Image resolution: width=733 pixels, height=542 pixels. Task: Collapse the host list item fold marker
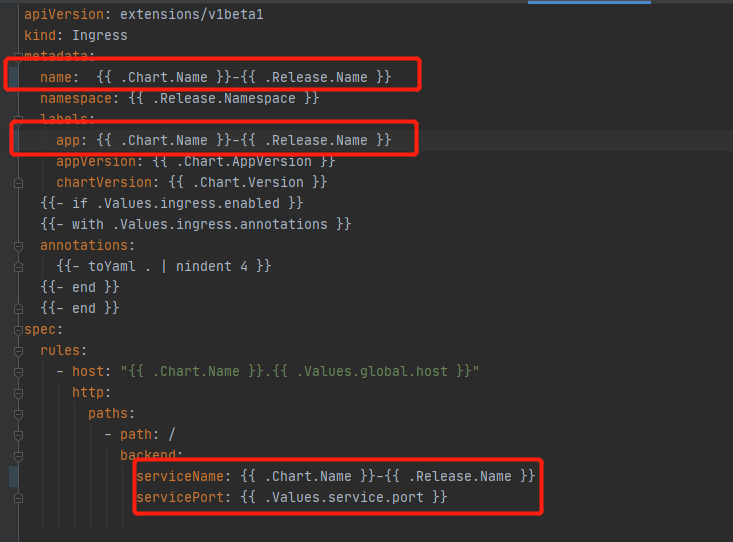[x=17, y=372]
